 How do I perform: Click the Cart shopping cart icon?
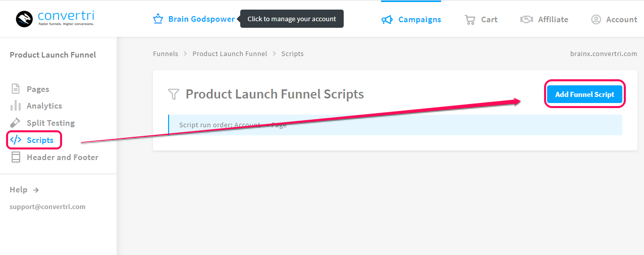coord(470,20)
